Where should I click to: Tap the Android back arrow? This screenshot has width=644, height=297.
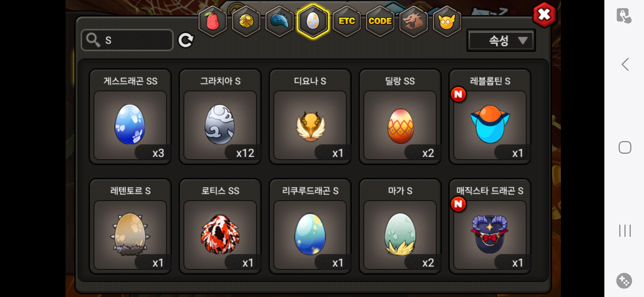(625, 64)
